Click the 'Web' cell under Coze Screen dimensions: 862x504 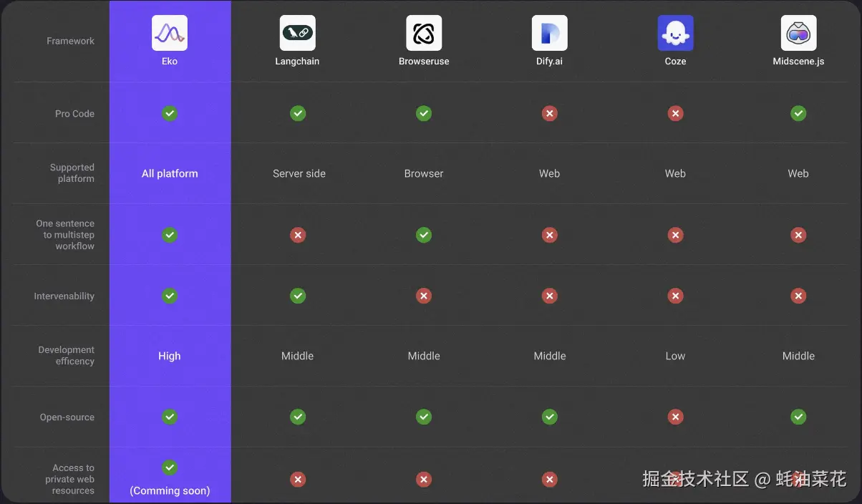(x=676, y=173)
